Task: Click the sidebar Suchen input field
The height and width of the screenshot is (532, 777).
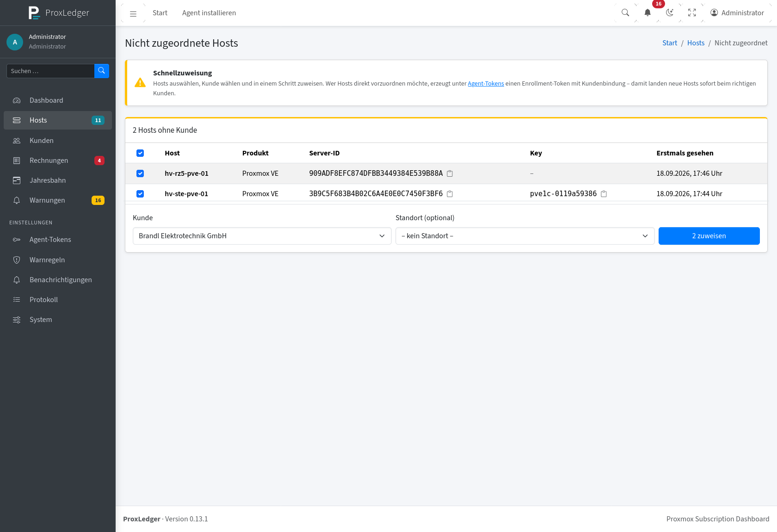Action: tap(50, 71)
